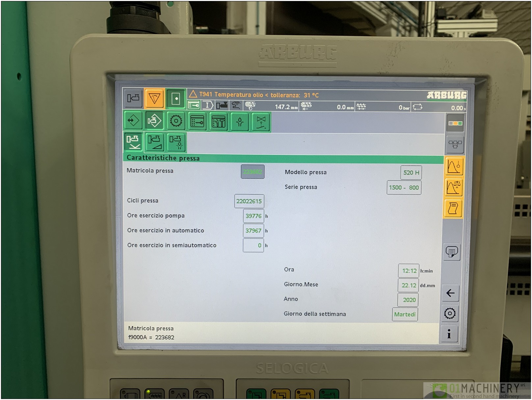Select the green dot-in-rectangle icon
532x400 pixels.
(x=175, y=98)
